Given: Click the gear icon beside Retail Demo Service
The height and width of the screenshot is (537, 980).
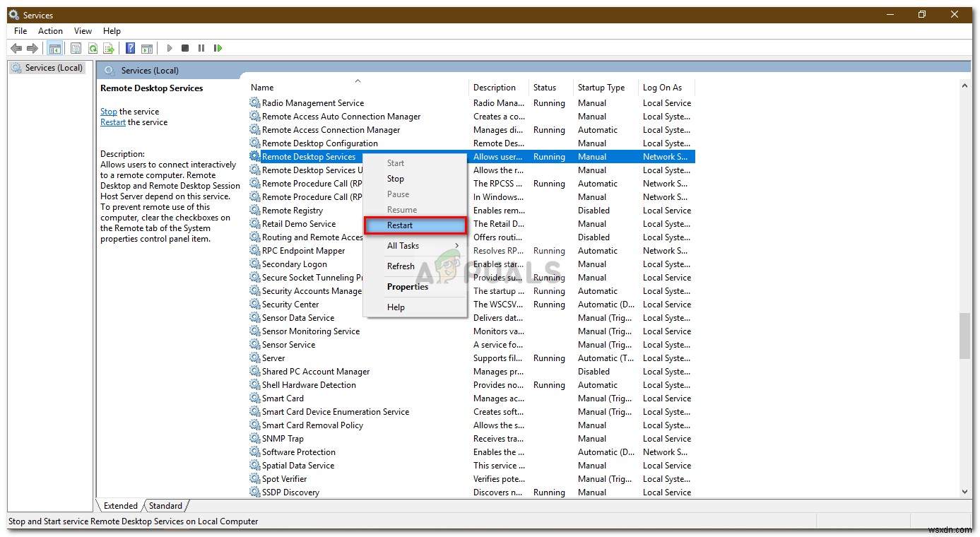Looking at the screenshot, I should click(255, 224).
